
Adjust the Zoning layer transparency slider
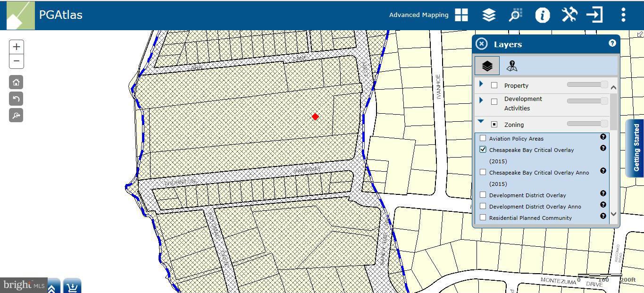click(x=587, y=124)
